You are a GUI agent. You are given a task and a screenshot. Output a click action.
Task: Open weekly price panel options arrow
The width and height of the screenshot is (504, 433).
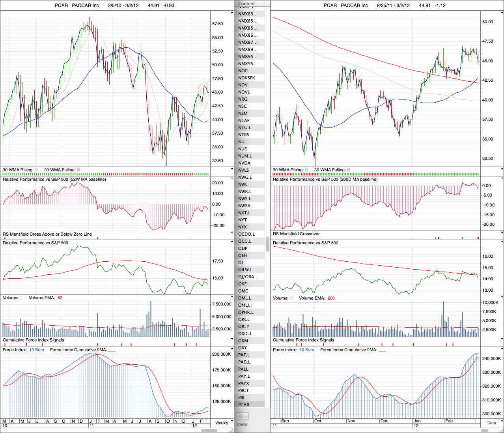(x=232, y=13)
